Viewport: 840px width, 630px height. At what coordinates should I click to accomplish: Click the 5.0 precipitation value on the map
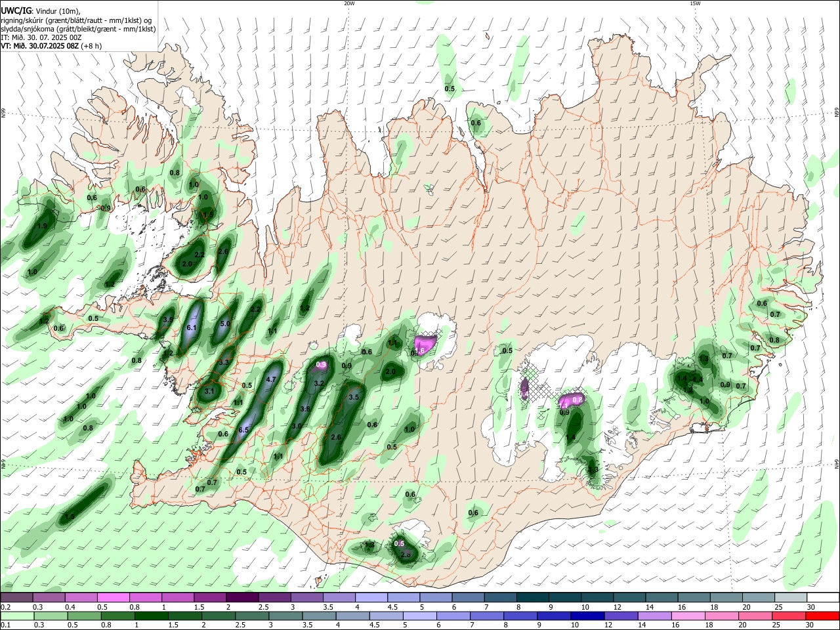(x=225, y=324)
